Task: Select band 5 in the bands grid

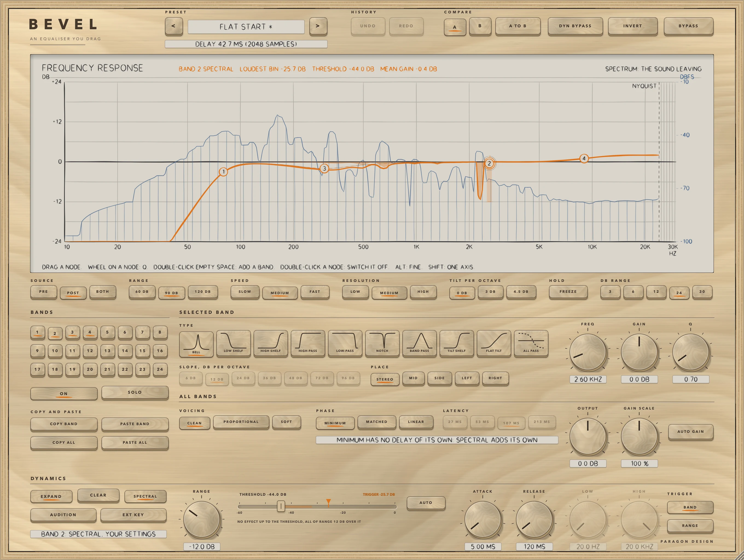Action: [x=107, y=332]
